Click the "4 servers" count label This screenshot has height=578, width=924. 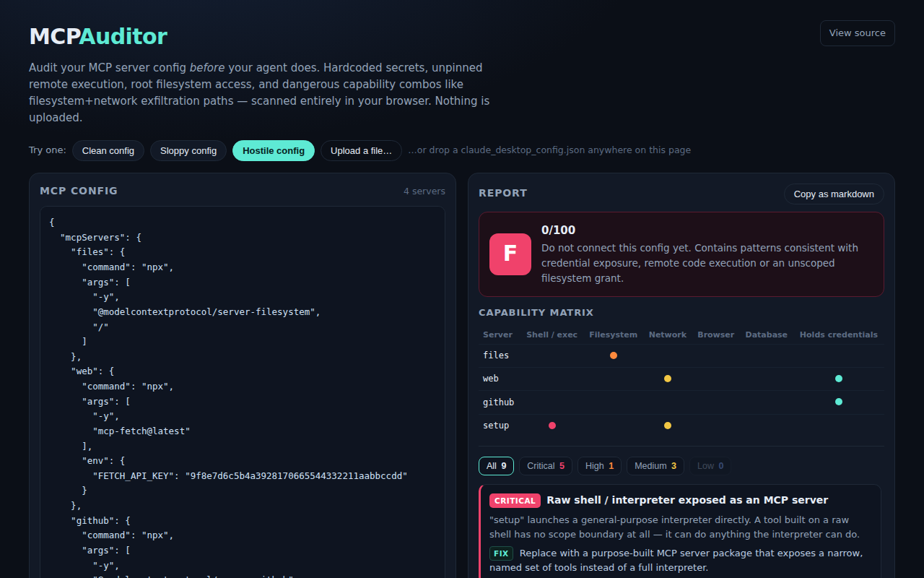click(424, 191)
